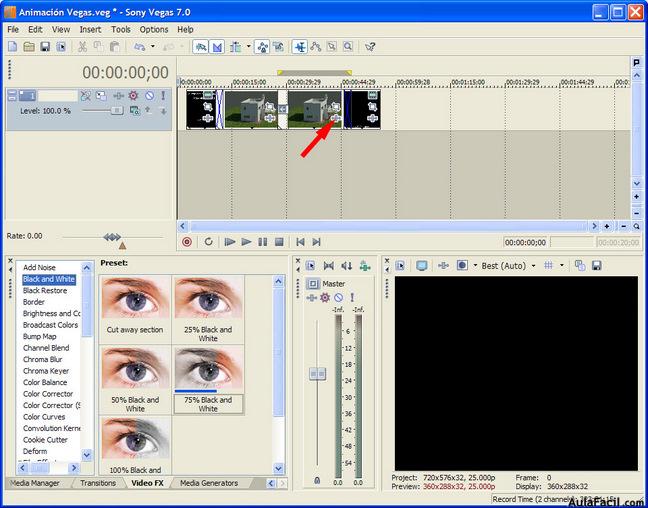
Task: Select Add Noise in effects list
Action: click(x=39, y=267)
